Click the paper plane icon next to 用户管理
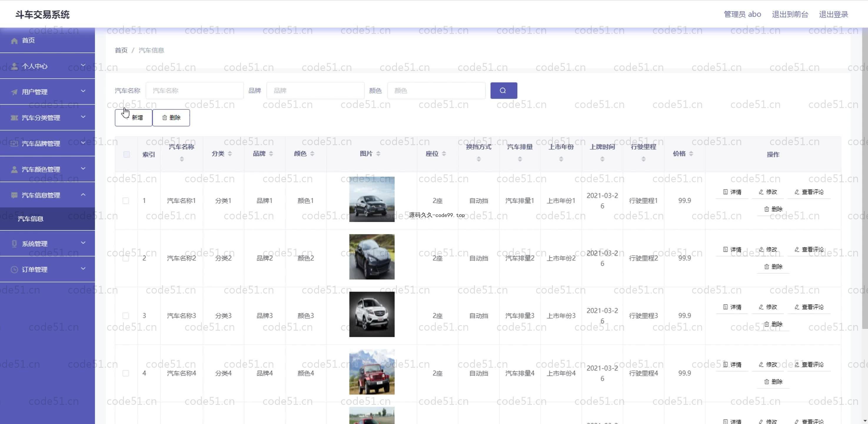Image resolution: width=868 pixels, height=424 pixels. click(x=14, y=92)
